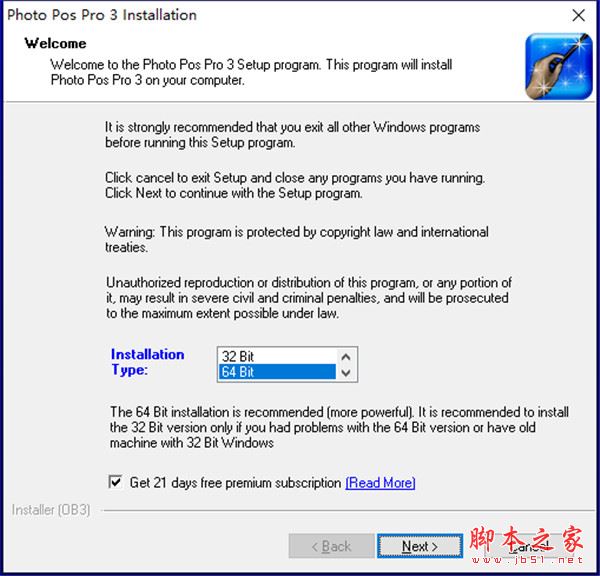Open the Read More link
Screen dimensions: 600x576
380,483
